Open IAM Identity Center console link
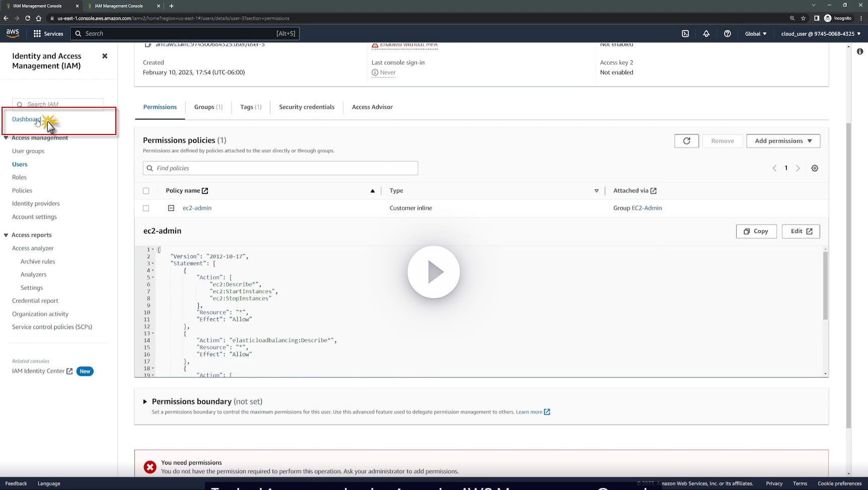This screenshot has height=490, width=868. point(42,371)
